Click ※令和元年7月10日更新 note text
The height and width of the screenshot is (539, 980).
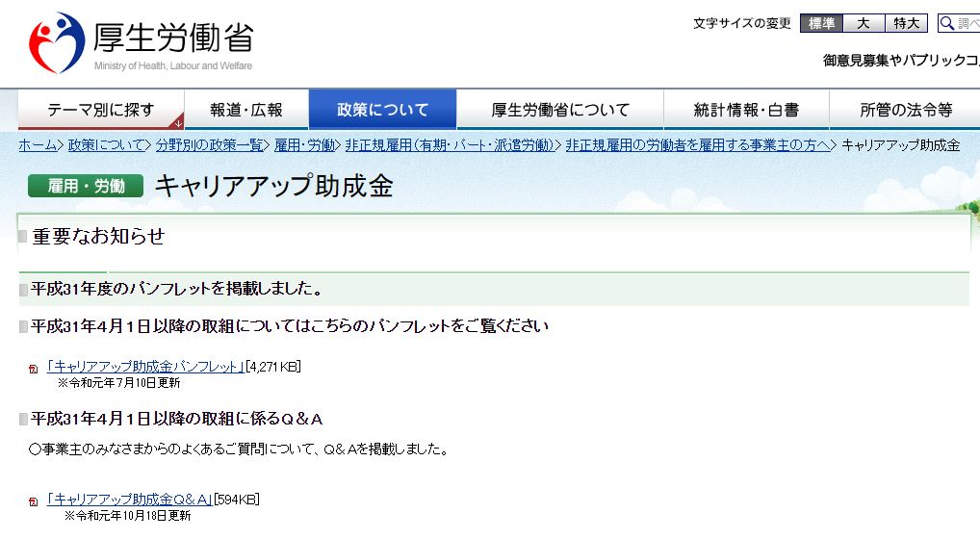118,383
